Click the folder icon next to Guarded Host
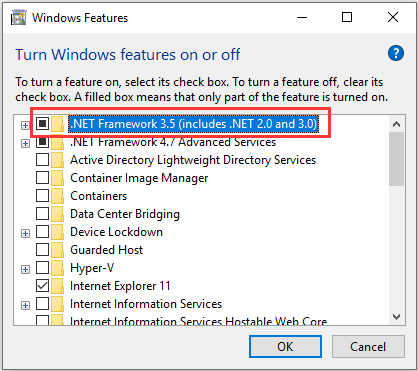This screenshot has height=371, width=418. tap(57, 250)
